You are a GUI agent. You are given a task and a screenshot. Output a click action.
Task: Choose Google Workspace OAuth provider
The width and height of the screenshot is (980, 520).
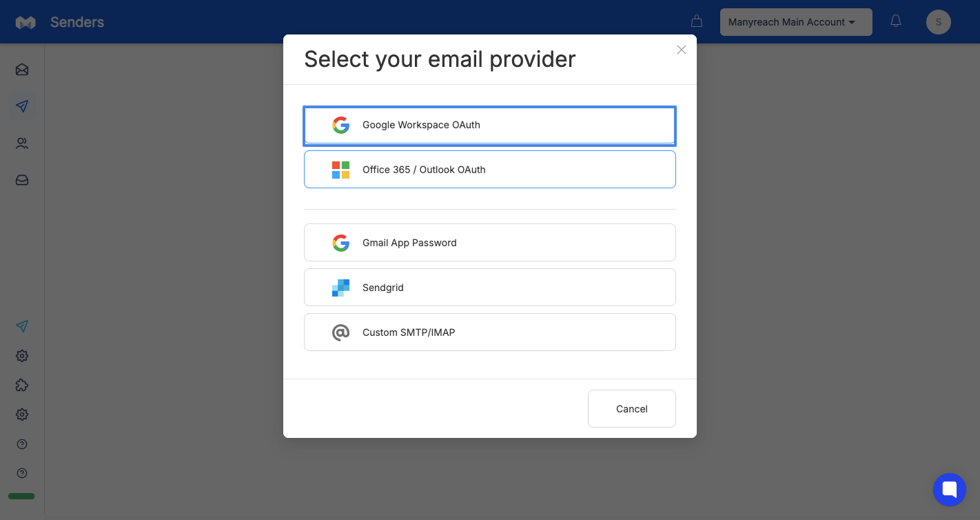[x=490, y=126]
